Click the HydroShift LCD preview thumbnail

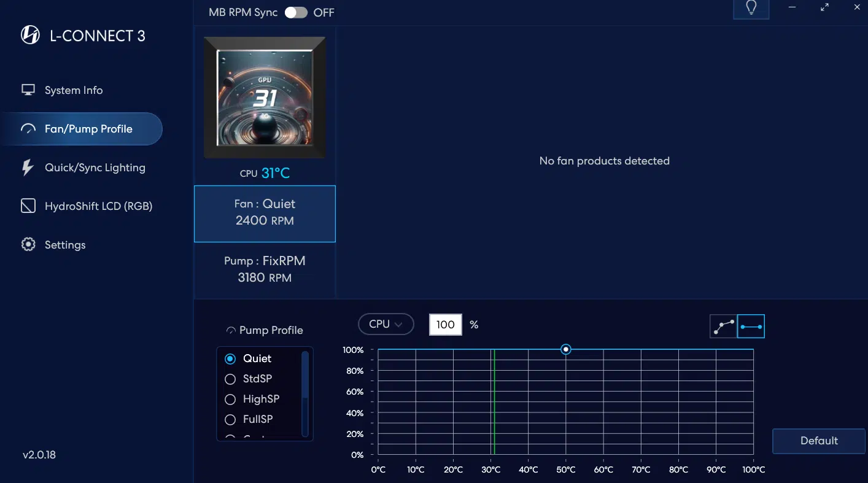[x=265, y=98]
